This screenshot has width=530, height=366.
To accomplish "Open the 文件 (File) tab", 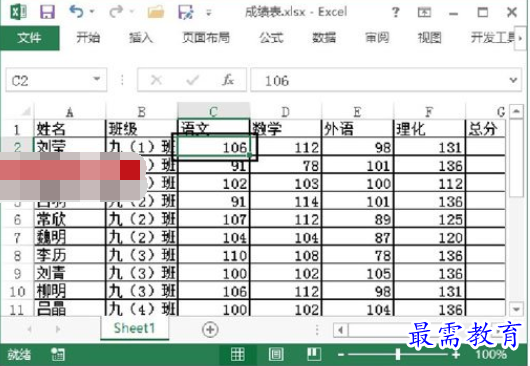I will (x=30, y=38).
